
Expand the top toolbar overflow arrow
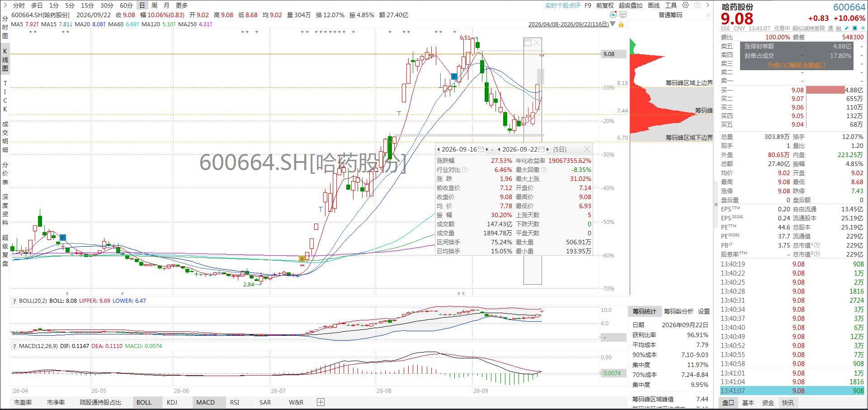point(707,5)
